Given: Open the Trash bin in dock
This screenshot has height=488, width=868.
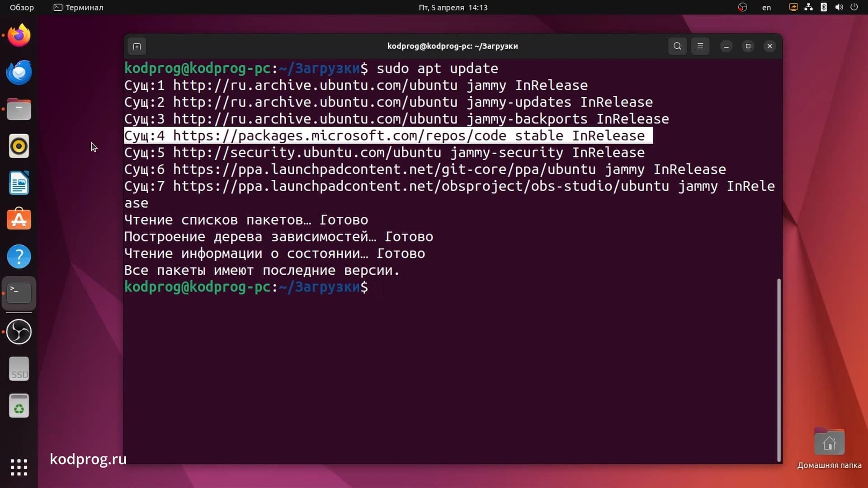Looking at the screenshot, I should [19, 406].
